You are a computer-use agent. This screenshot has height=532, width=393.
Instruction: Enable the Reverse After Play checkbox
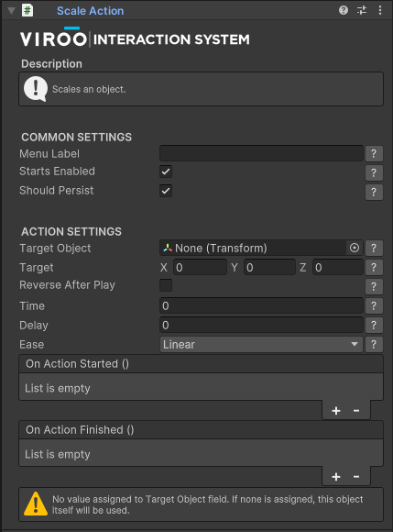pos(166,285)
